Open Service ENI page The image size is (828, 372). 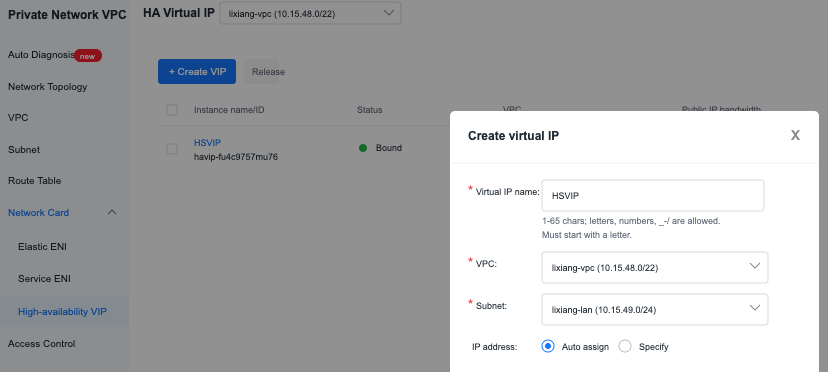44,278
